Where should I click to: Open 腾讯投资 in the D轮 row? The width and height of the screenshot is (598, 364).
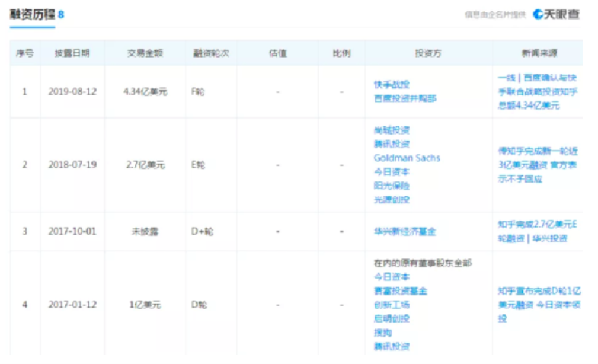pyautogui.click(x=391, y=346)
